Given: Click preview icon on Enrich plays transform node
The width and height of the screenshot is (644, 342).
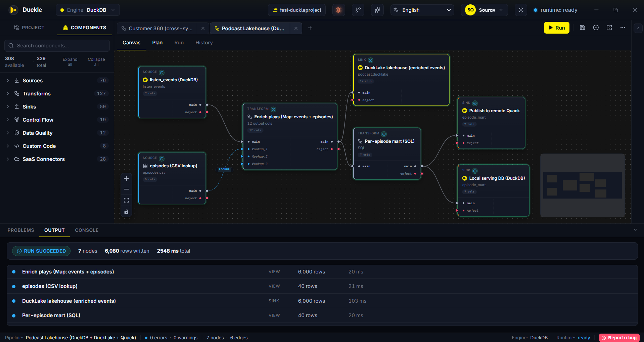Looking at the screenshot, I should pos(273,110).
